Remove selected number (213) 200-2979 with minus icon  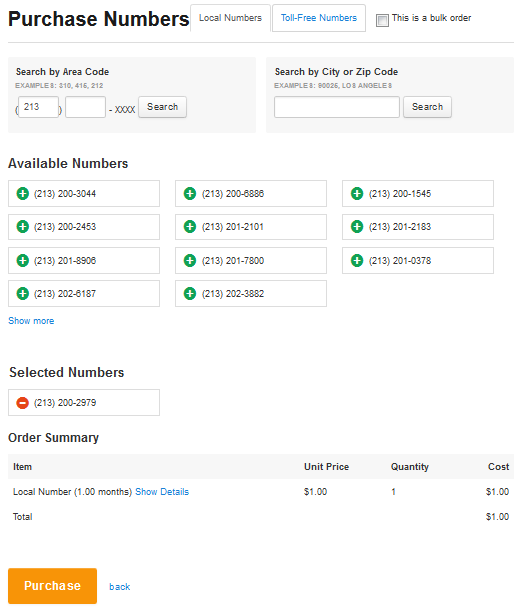23,402
